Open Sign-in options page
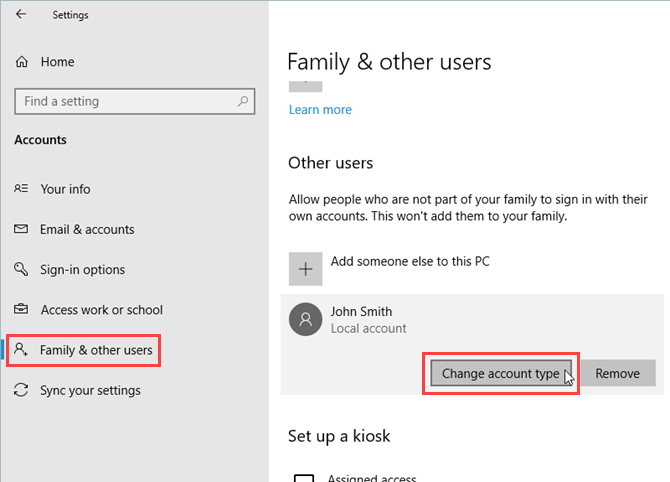This screenshot has height=482, width=670. tap(82, 270)
